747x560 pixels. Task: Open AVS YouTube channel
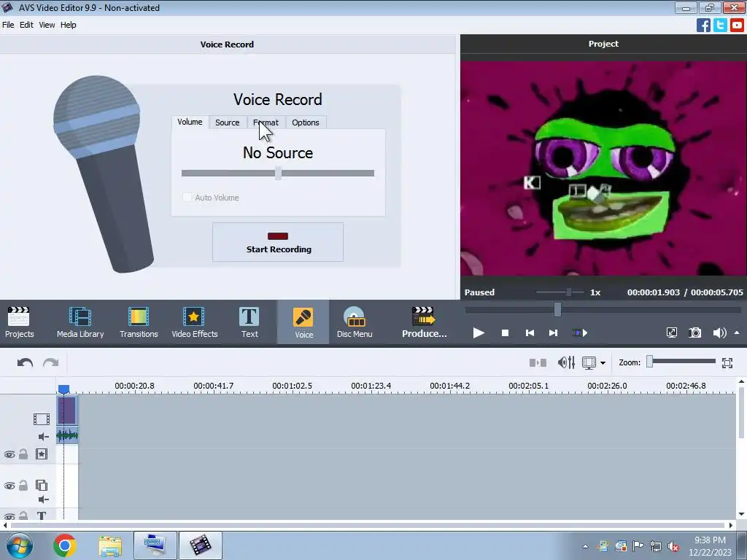coord(737,25)
